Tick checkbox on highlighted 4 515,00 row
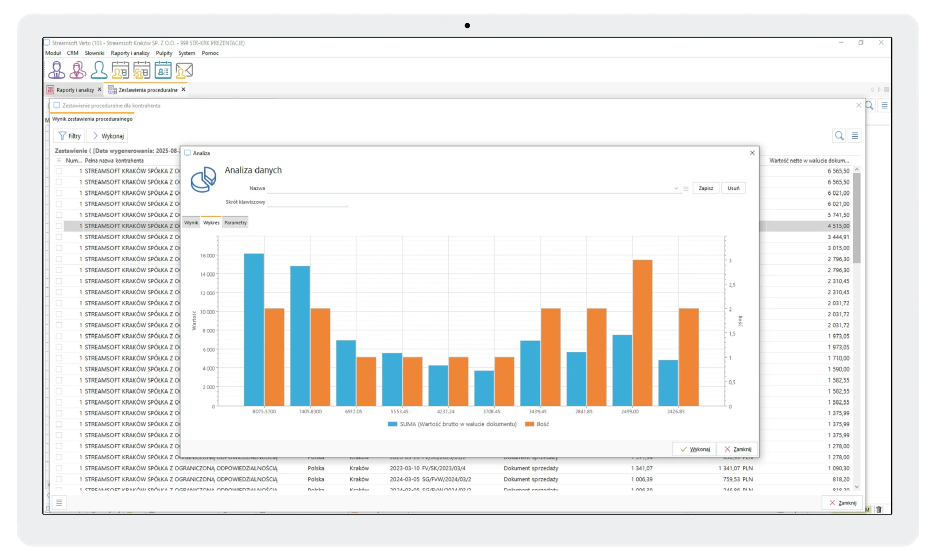 click(x=59, y=226)
